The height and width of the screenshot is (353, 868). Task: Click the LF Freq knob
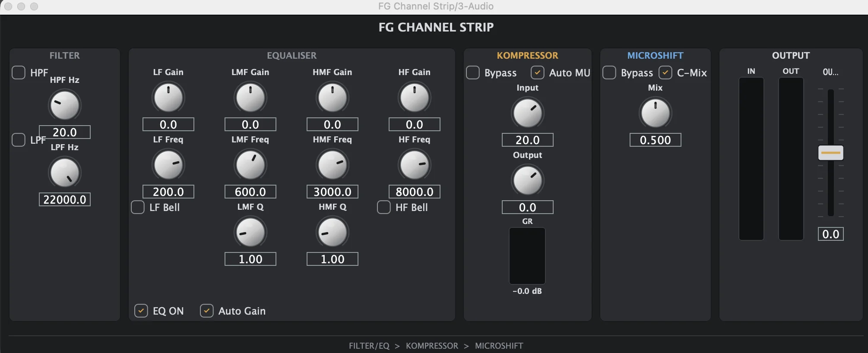[168, 165]
